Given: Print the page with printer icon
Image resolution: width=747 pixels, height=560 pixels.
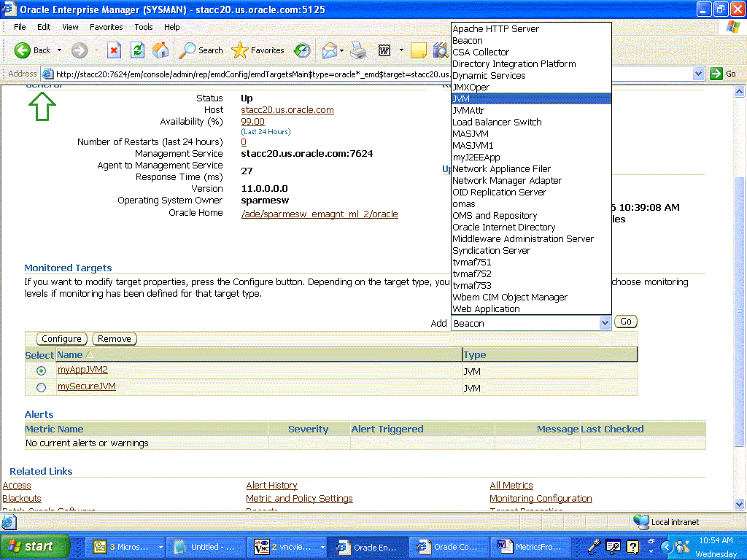Looking at the screenshot, I should tap(357, 50).
